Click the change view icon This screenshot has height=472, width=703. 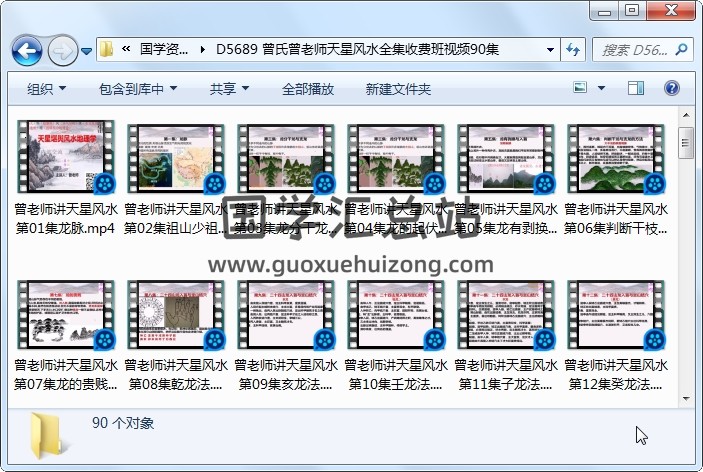pyautogui.click(x=580, y=89)
